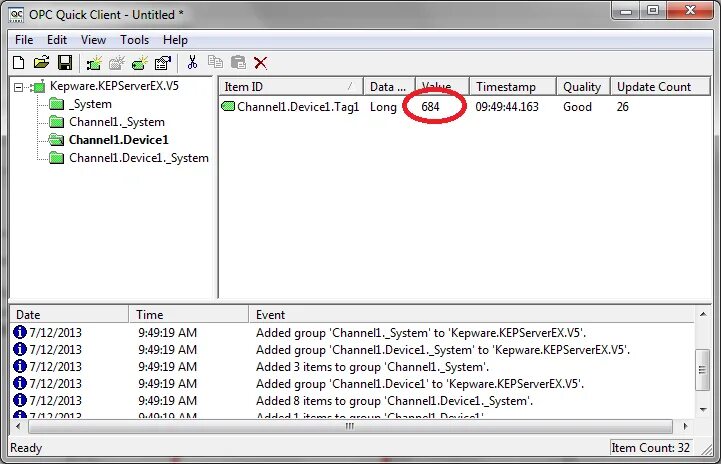Viewport: 721px width, 464px height.
Task: Click the Event column header in event log
Action: pyautogui.click(x=471, y=315)
